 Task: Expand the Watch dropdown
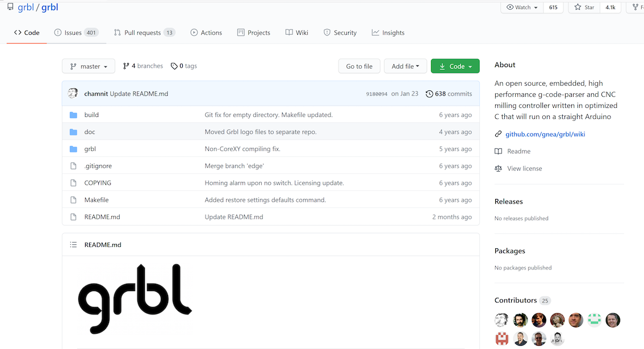pyautogui.click(x=522, y=7)
